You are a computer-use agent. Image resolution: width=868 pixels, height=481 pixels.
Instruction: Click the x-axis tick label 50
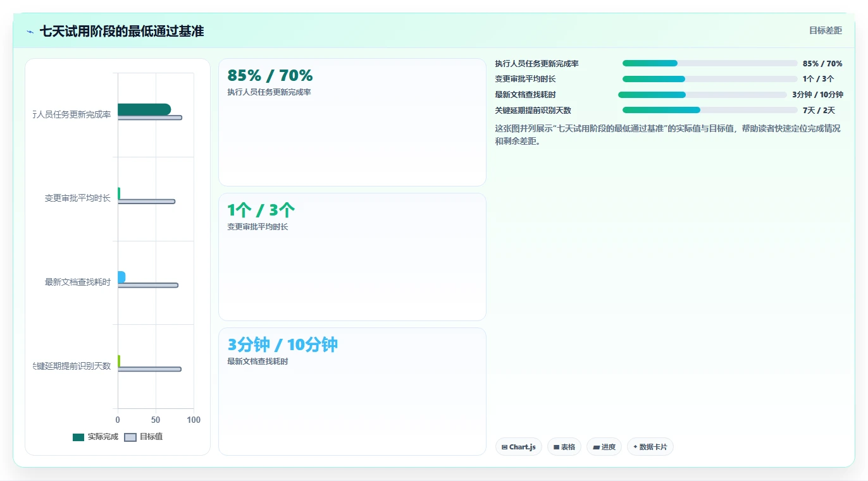click(x=156, y=420)
